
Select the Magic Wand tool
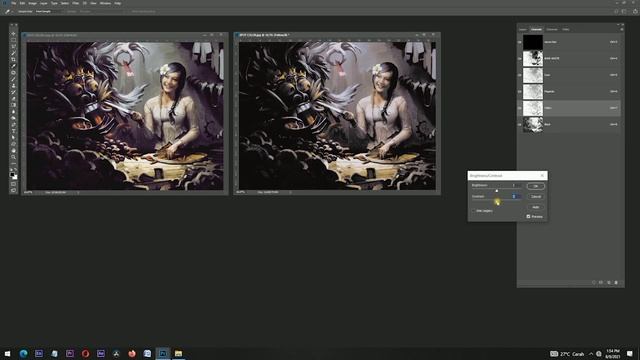click(13, 53)
